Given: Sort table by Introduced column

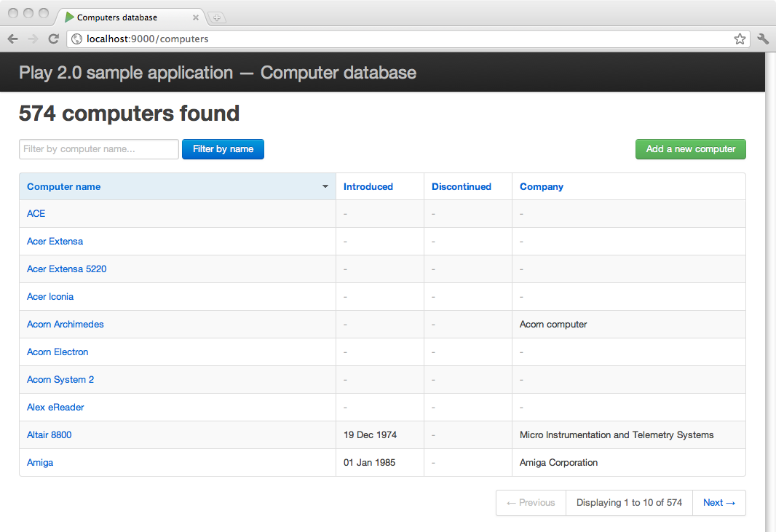Looking at the screenshot, I should (x=368, y=187).
